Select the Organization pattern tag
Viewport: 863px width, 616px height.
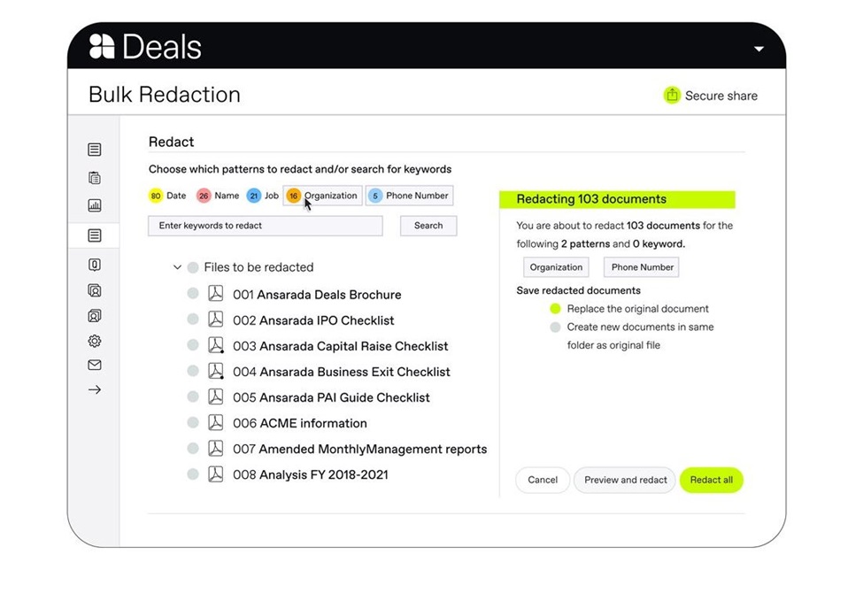(322, 196)
